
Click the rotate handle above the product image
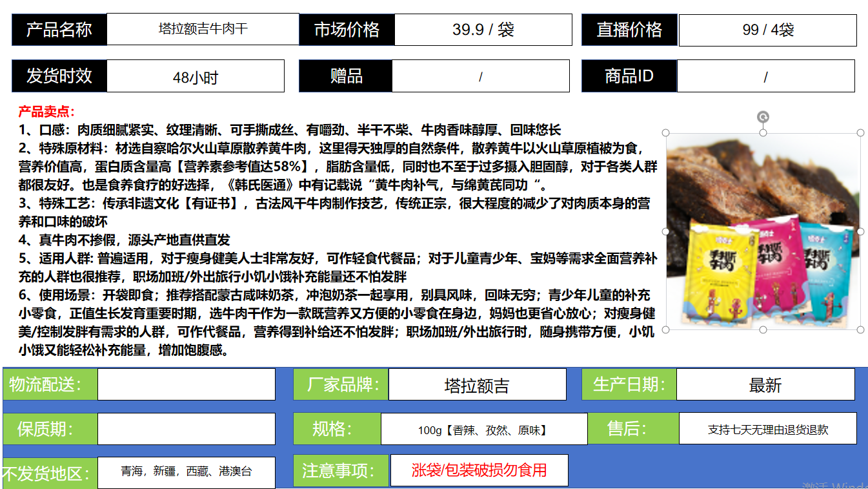click(x=763, y=117)
